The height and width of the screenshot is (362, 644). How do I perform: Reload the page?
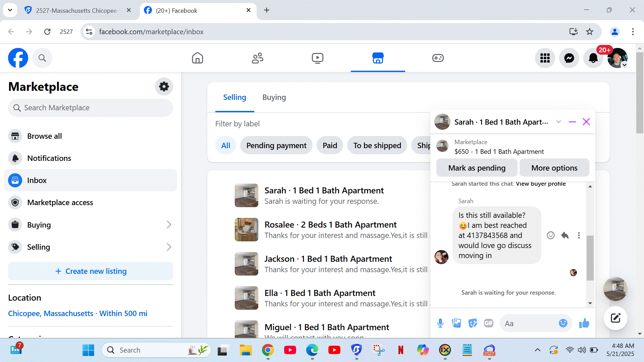(x=47, y=32)
